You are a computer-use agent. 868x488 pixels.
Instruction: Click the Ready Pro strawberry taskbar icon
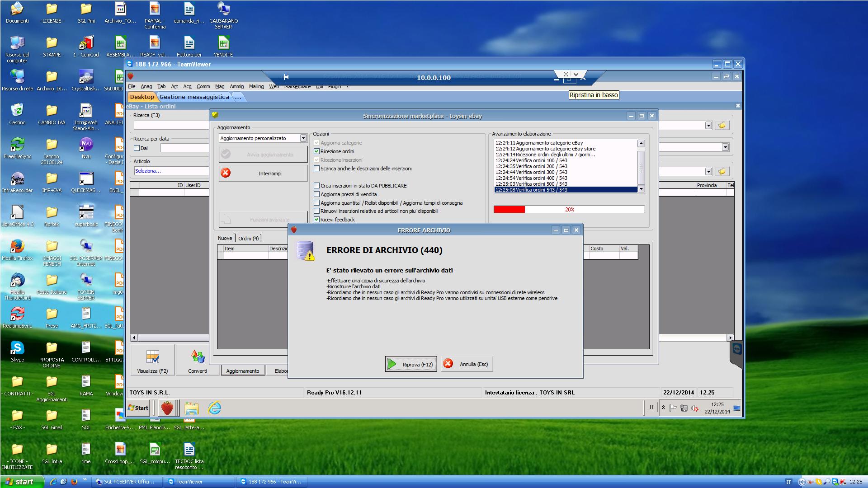click(x=167, y=408)
